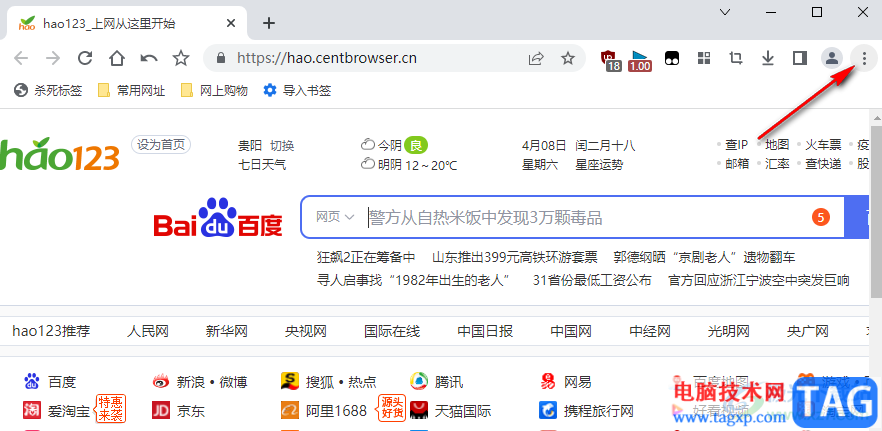Click the 设为首页 button
The width and height of the screenshot is (882, 431).
pyautogui.click(x=161, y=145)
